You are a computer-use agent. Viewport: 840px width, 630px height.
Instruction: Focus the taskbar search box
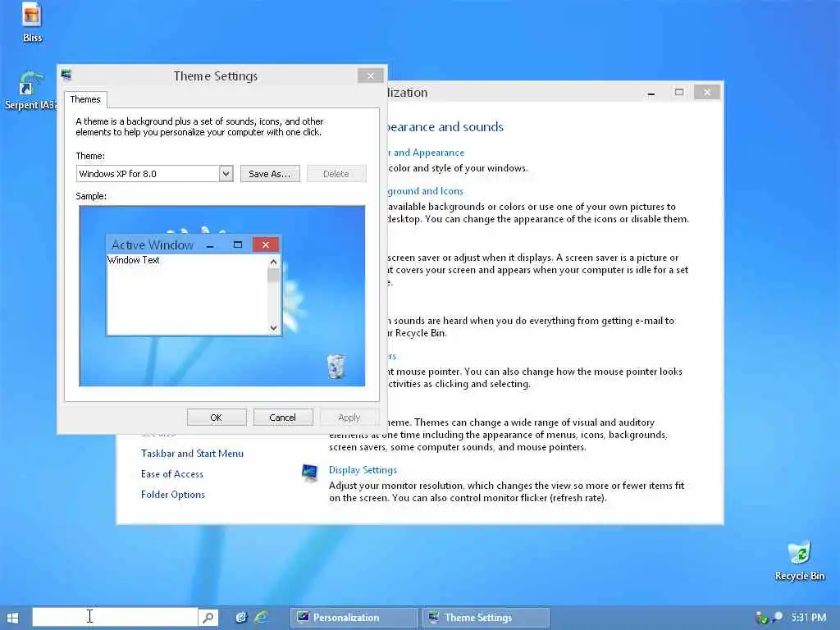pos(115,617)
